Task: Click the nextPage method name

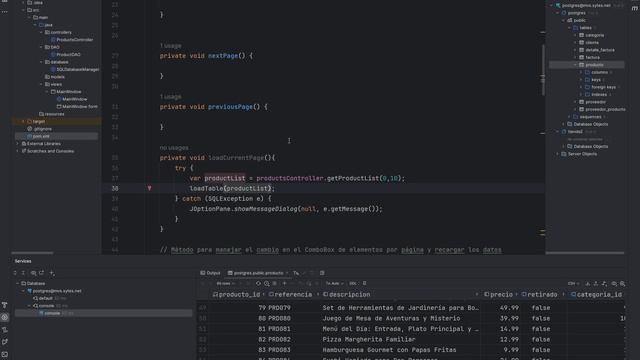Action: [x=223, y=56]
